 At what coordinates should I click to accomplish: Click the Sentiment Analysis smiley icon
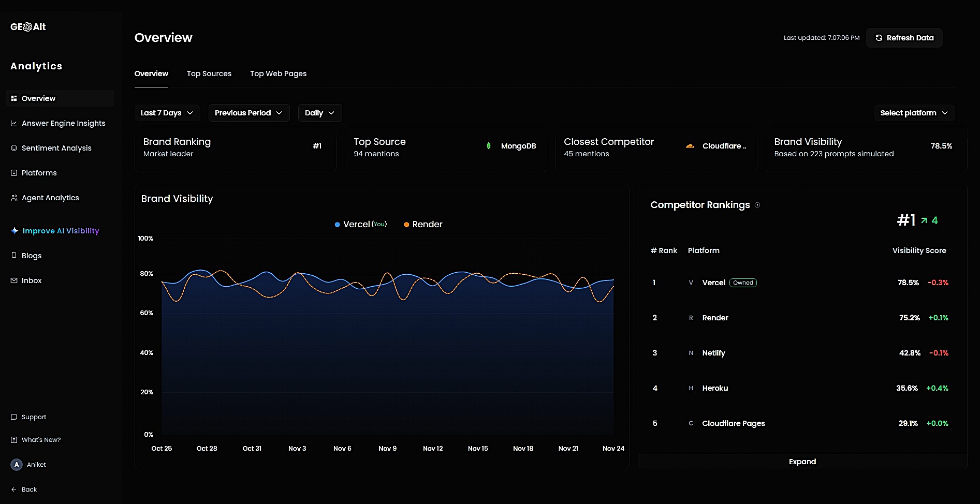14,148
